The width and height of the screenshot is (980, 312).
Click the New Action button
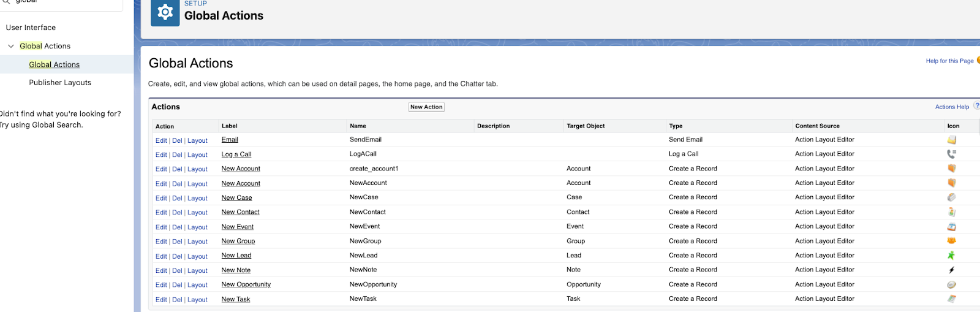tap(426, 107)
